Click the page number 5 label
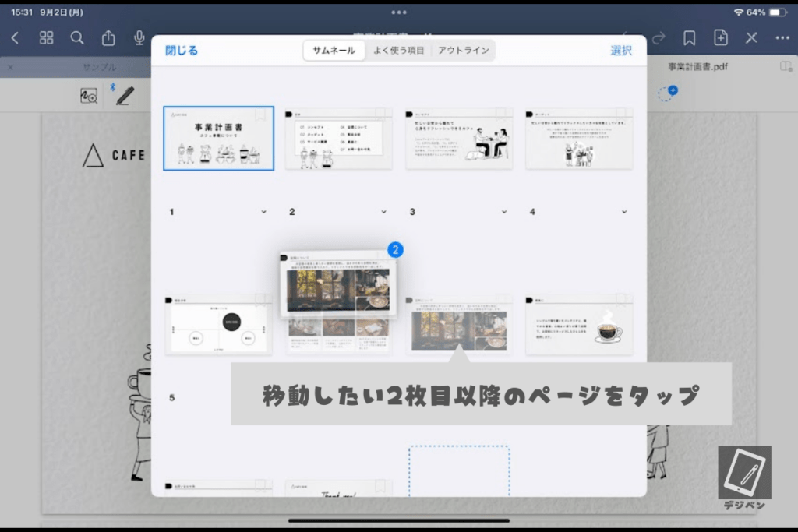The height and width of the screenshot is (532, 798). click(172, 398)
